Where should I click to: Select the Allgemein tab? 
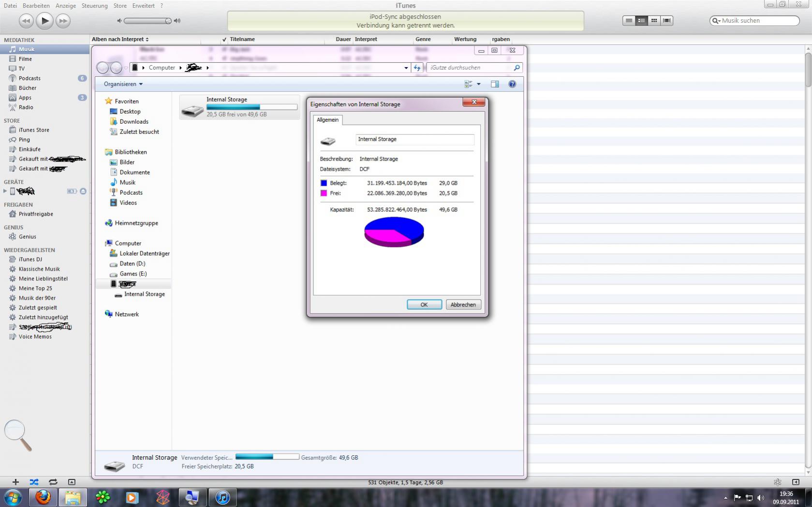click(x=327, y=120)
